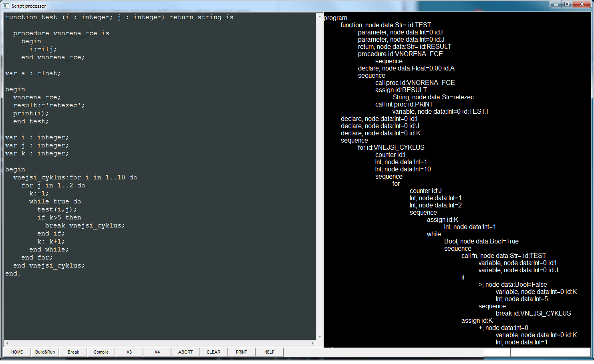Image resolution: width=594 pixels, height=364 pixels.
Task: Click code editor's vertical scrollbar up arrow
Action: pos(319,16)
